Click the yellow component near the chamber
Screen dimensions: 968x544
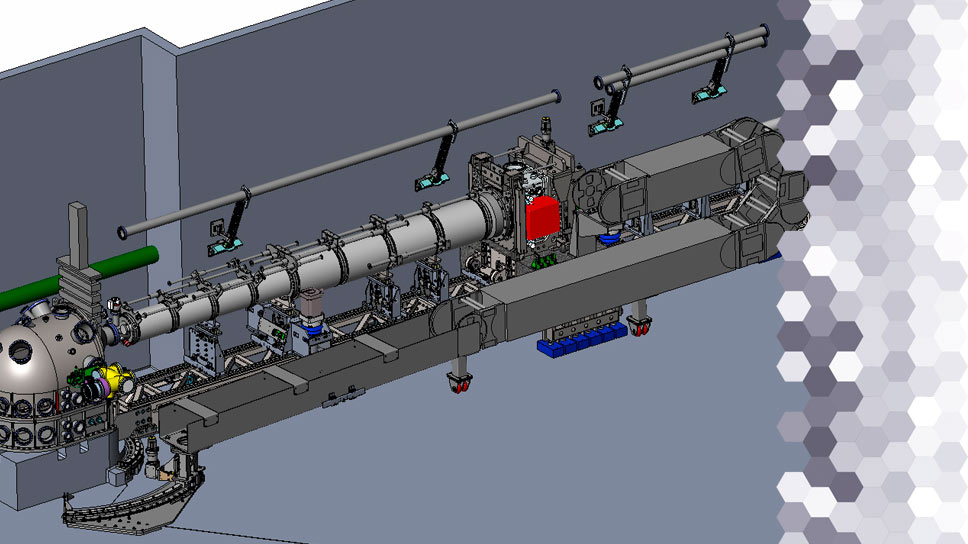point(118,378)
